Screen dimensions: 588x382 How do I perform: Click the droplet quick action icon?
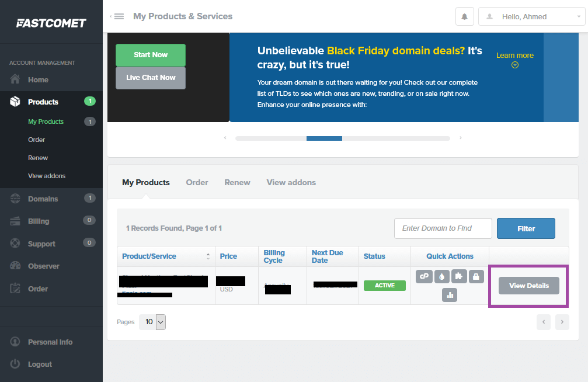coord(442,276)
